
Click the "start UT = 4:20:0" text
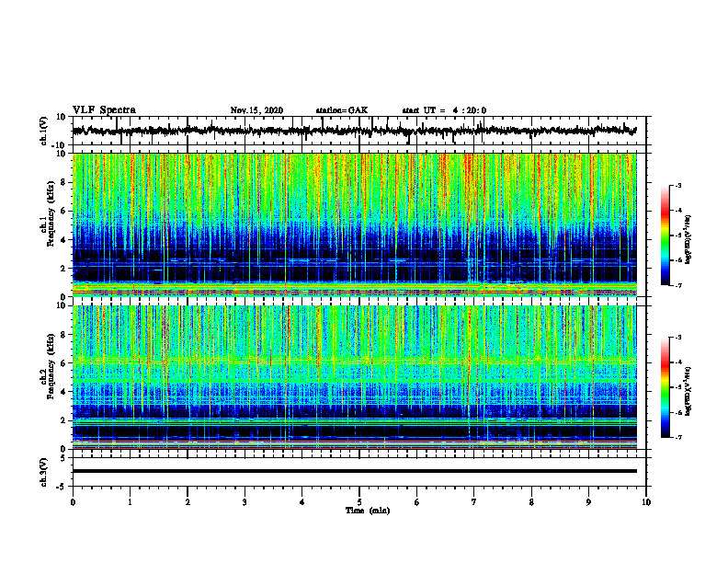(x=444, y=110)
